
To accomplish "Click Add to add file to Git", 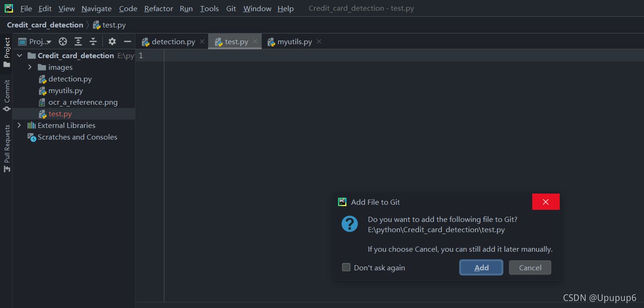I will tap(481, 268).
